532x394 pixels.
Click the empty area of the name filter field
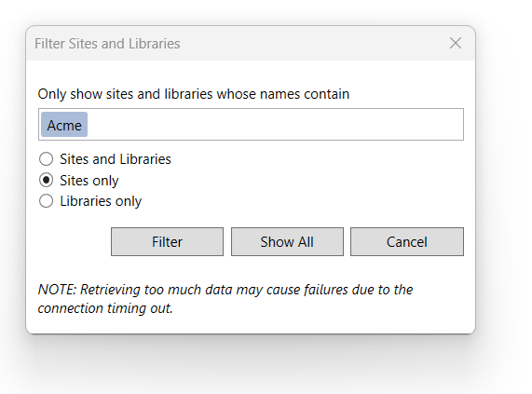[x=275, y=125]
